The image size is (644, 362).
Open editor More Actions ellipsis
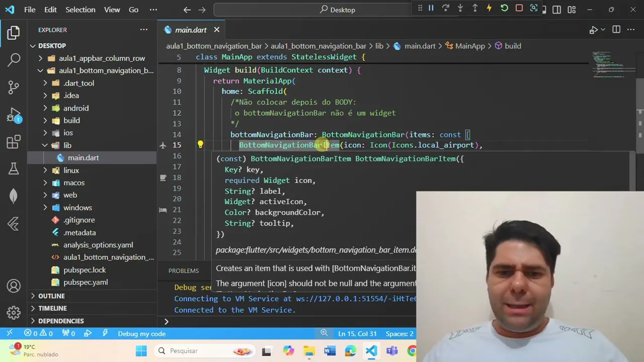[x=631, y=30]
